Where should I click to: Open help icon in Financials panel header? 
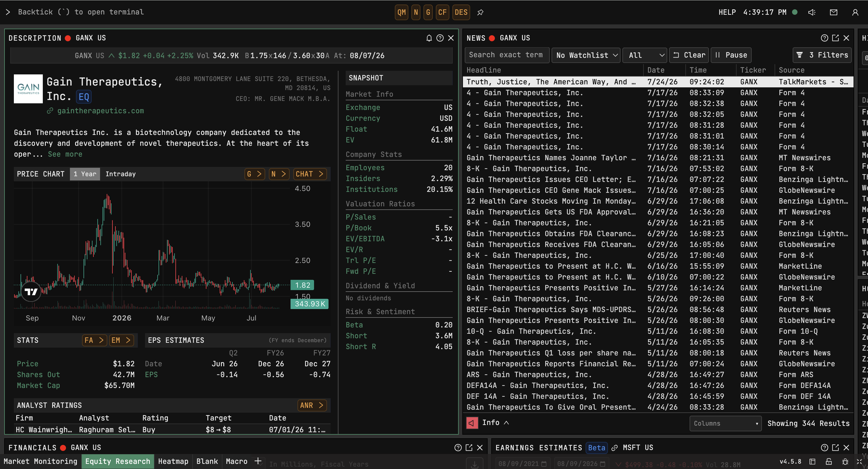pos(458,447)
